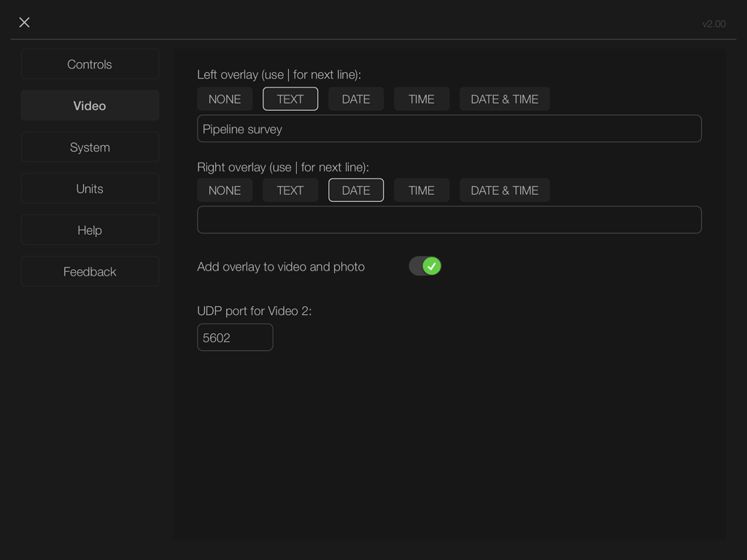
Task: Select DATE & TIME for the right overlay
Action: click(x=504, y=190)
